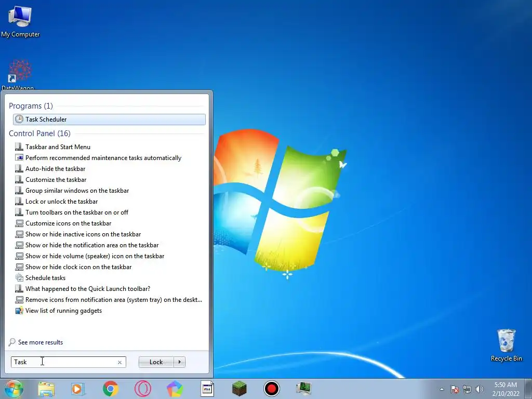Select Show or hide clock icon result
Viewport: 532px width, 399px height.
[78, 267]
